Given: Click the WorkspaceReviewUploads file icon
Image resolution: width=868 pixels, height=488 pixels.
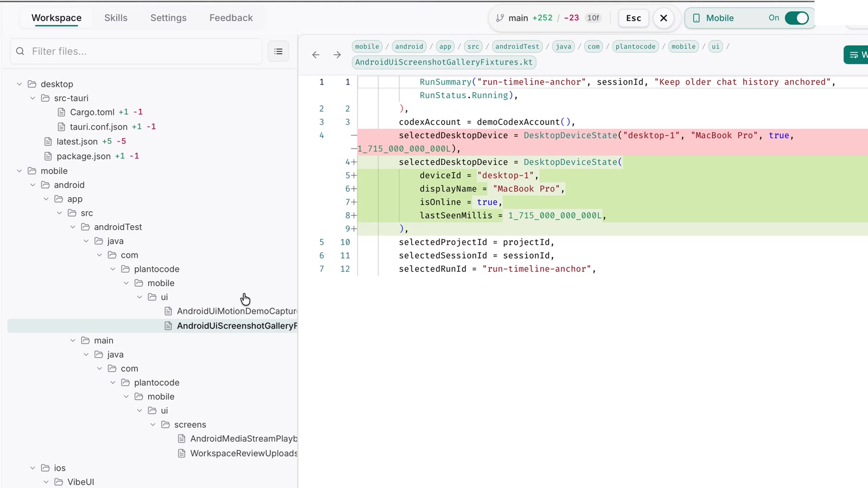Looking at the screenshot, I should 182,453.
